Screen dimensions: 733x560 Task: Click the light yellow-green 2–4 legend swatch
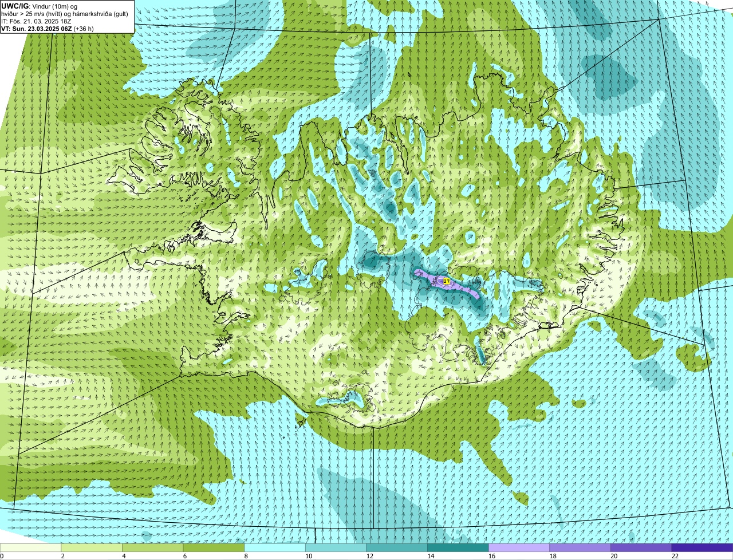92,547
